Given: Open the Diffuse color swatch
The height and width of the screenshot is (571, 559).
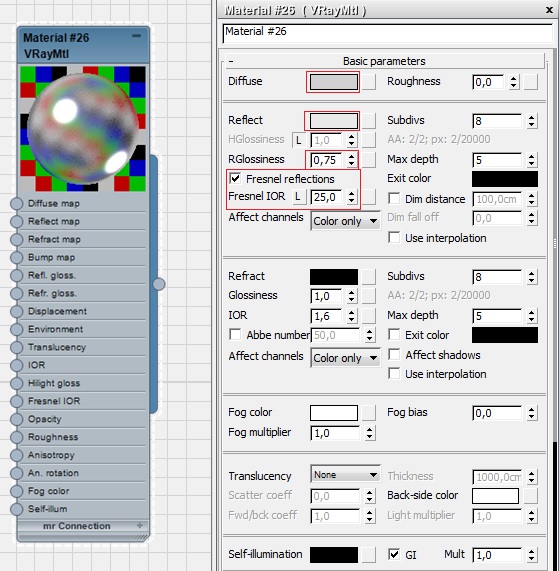Looking at the screenshot, I should tap(334, 82).
